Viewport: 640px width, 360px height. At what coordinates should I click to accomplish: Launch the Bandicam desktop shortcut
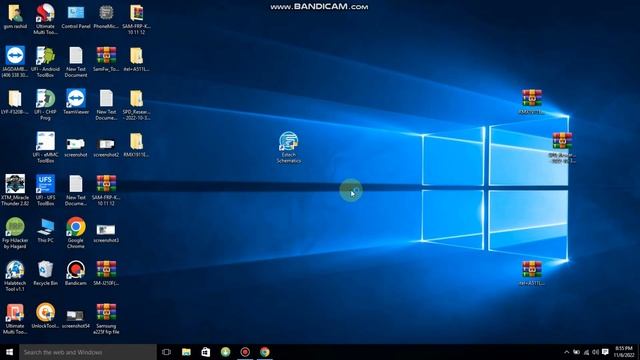[x=76, y=273]
